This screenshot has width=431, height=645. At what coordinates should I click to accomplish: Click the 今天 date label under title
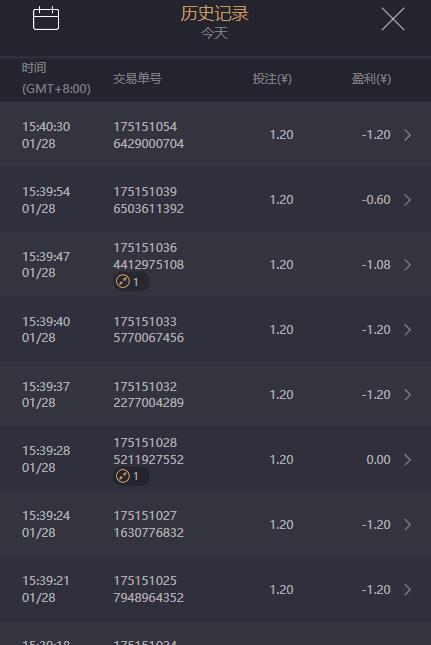tap(214, 33)
